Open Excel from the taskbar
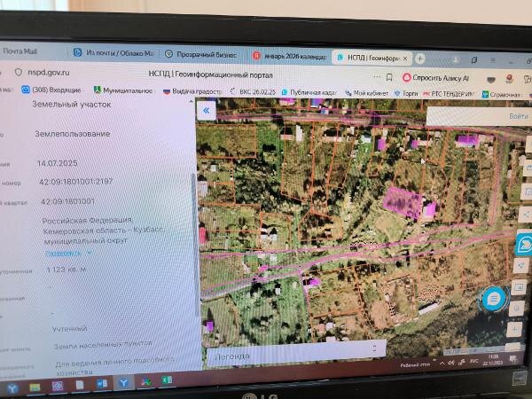 (x=167, y=380)
